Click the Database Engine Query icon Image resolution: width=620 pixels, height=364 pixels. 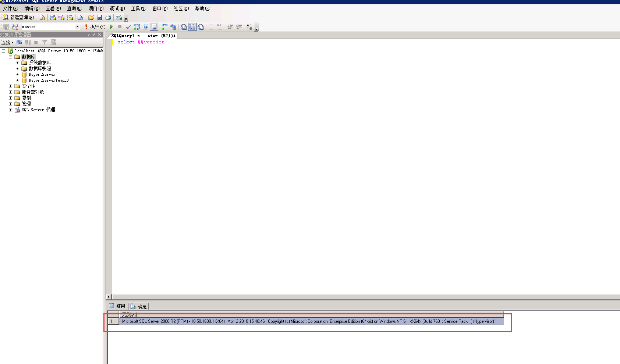tap(42, 17)
